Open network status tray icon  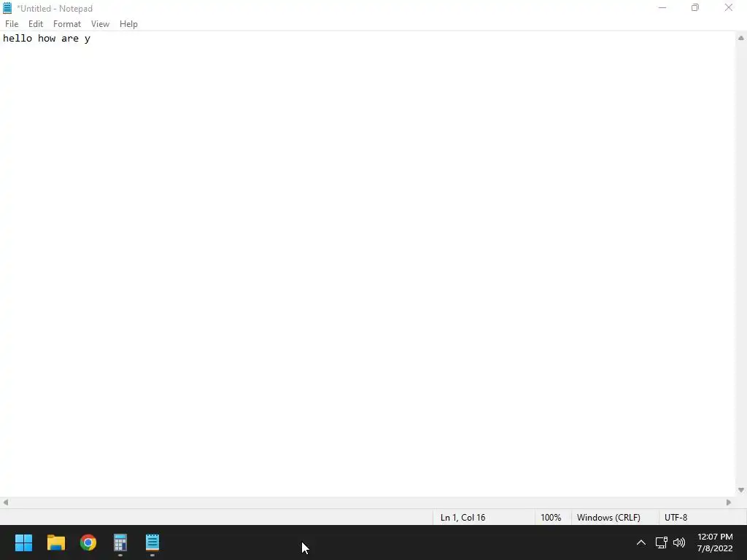(661, 542)
